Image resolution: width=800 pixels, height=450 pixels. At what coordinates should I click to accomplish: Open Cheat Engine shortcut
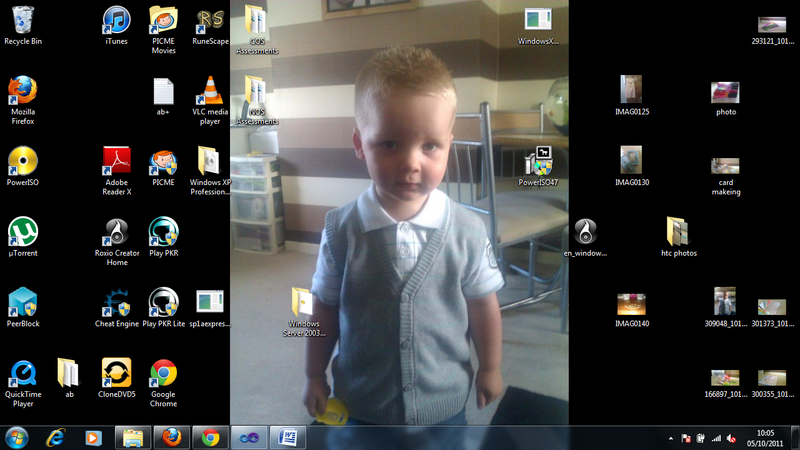coord(116,303)
